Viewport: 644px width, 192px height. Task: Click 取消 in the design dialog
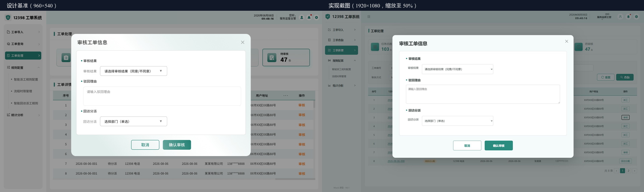click(145, 145)
